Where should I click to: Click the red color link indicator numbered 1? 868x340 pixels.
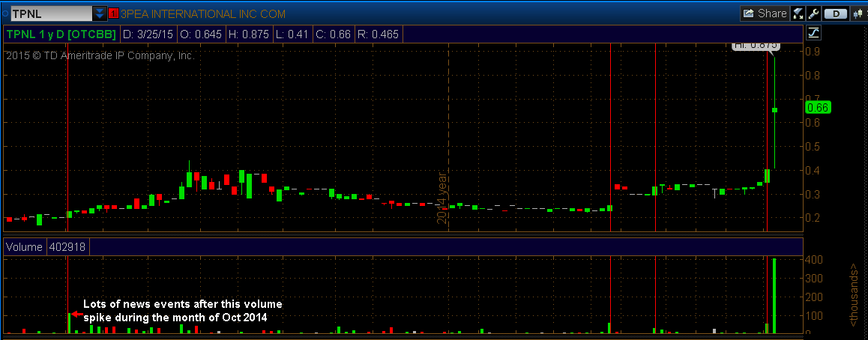coord(114,13)
